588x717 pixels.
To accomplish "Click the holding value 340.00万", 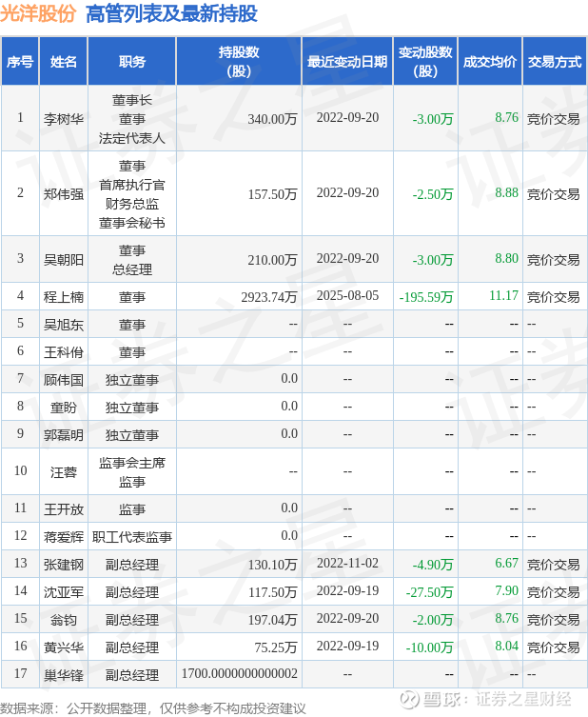I will (x=272, y=119).
